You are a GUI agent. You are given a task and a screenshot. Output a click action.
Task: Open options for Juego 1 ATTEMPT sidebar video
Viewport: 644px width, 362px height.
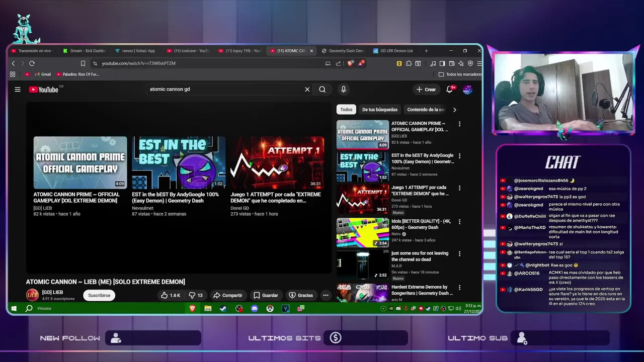tap(459, 188)
